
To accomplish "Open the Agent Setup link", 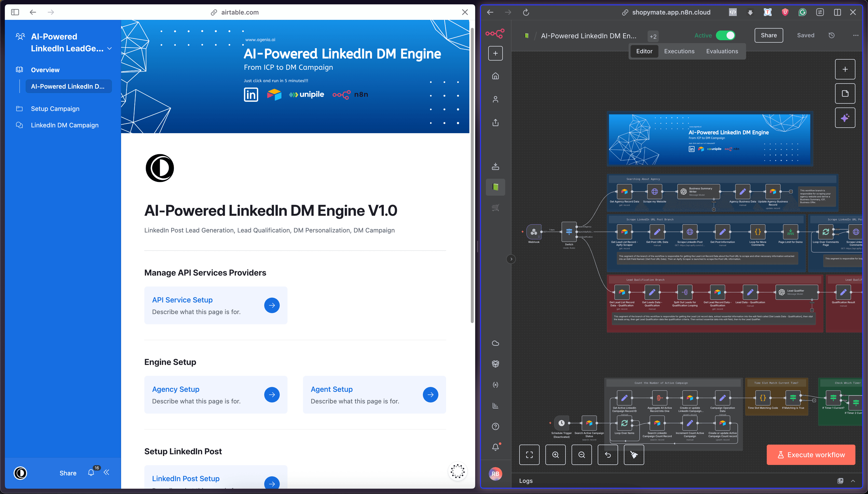I will point(332,389).
